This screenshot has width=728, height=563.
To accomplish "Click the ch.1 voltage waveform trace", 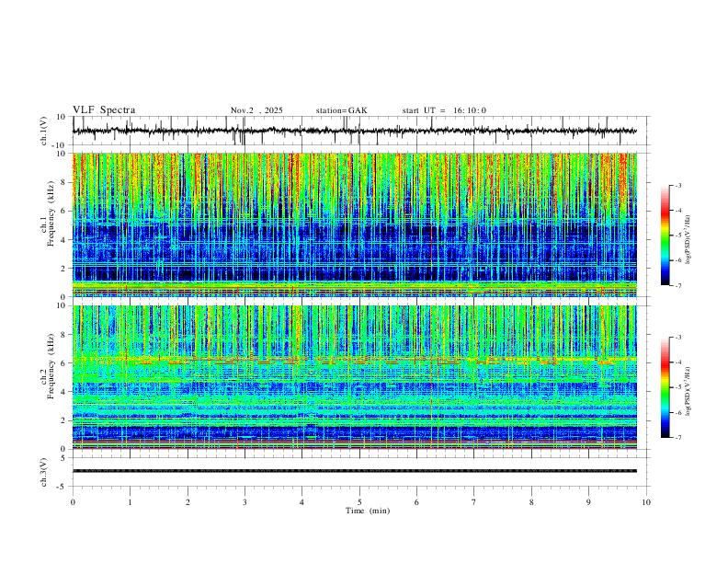I will (x=355, y=131).
